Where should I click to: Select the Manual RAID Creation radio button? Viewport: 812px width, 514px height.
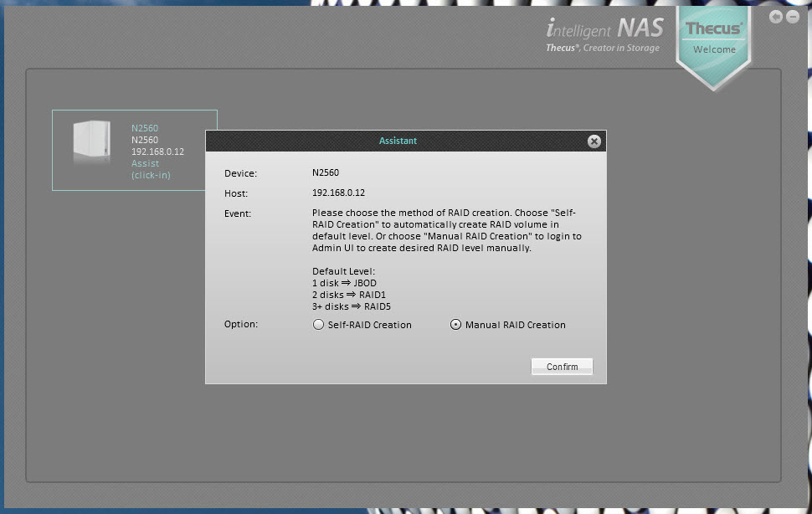click(x=455, y=325)
